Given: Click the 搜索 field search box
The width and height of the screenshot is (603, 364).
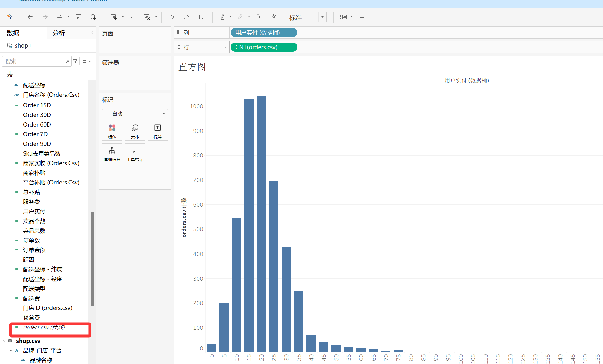Looking at the screenshot, I should 34,62.
